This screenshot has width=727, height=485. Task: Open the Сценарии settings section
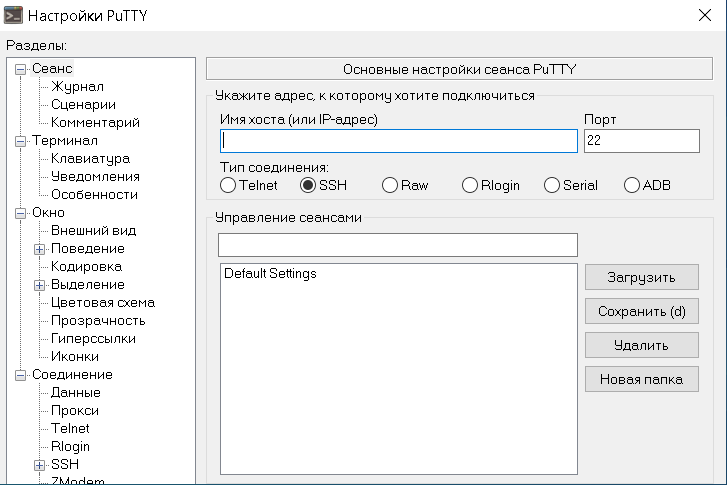point(83,105)
